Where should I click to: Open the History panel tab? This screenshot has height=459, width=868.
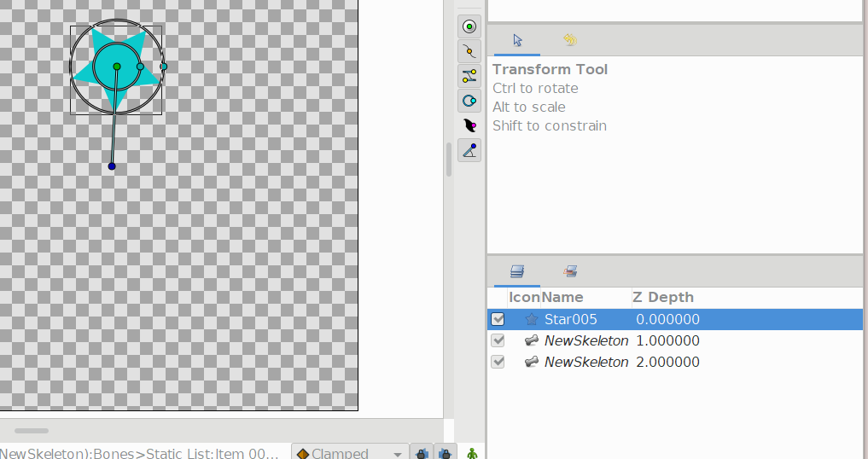tap(569, 40)
